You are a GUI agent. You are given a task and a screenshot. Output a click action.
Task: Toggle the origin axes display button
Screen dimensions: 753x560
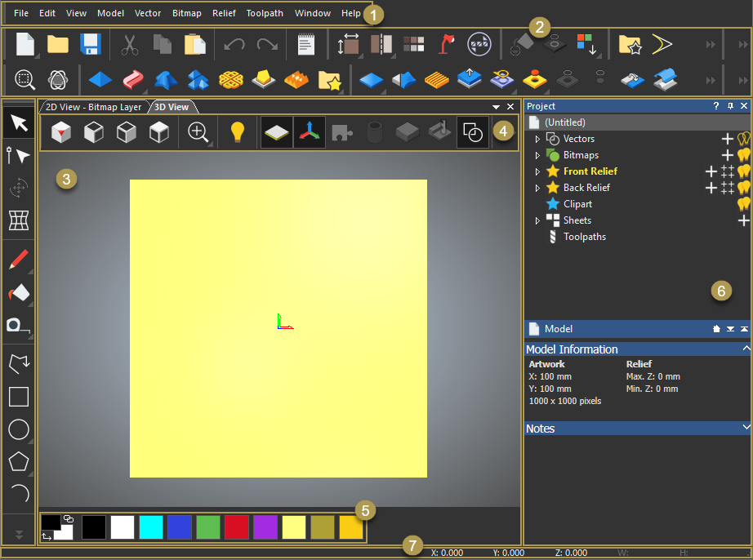point(310,132)
